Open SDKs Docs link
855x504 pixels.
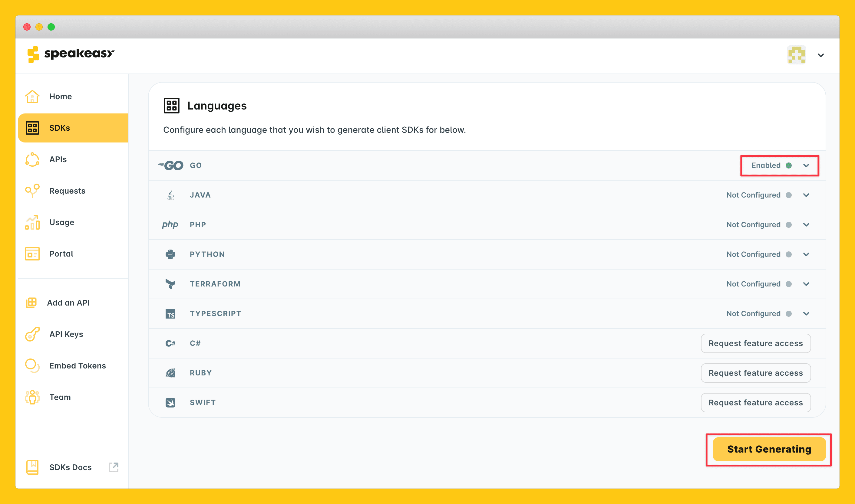(x=73, y=467)
